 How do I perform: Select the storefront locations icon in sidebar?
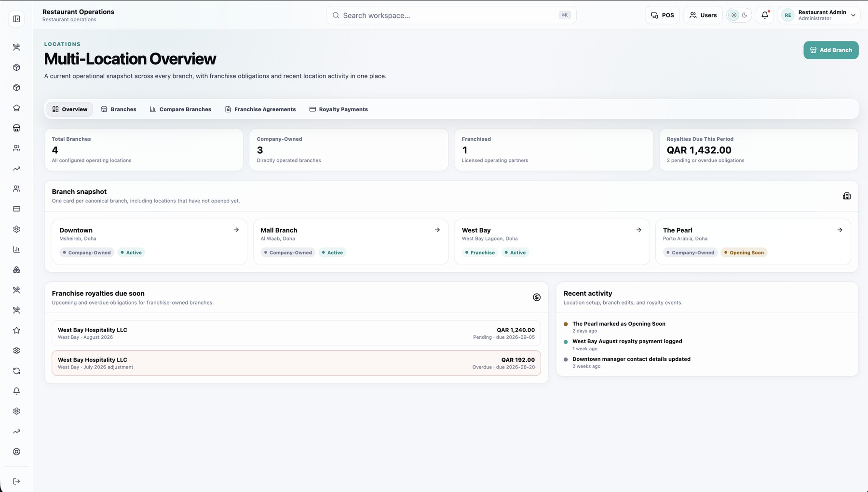click(x=16, y=128)
